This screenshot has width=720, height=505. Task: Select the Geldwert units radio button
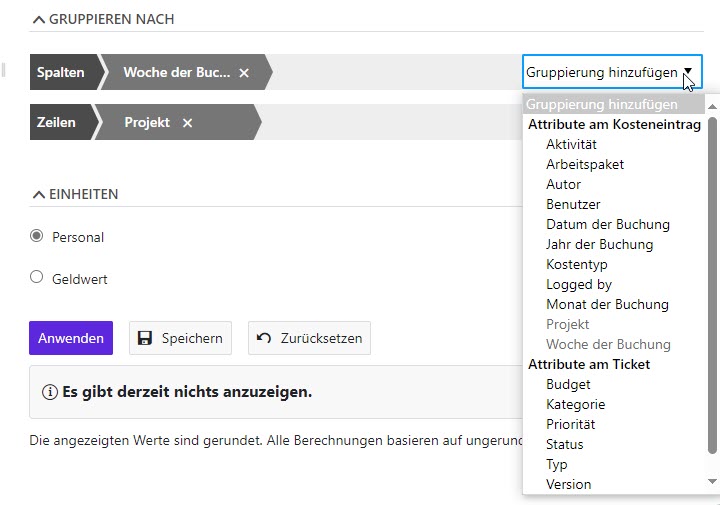(36, 277)
